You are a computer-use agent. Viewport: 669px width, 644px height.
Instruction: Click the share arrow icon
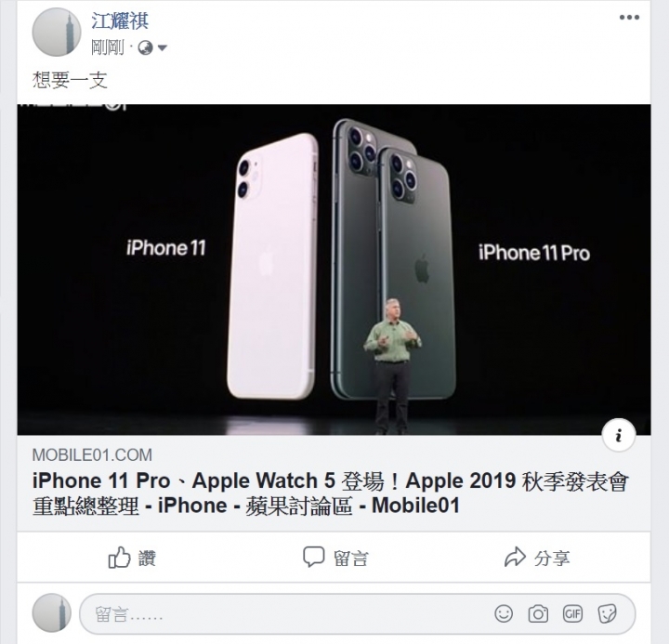(515, 557)
